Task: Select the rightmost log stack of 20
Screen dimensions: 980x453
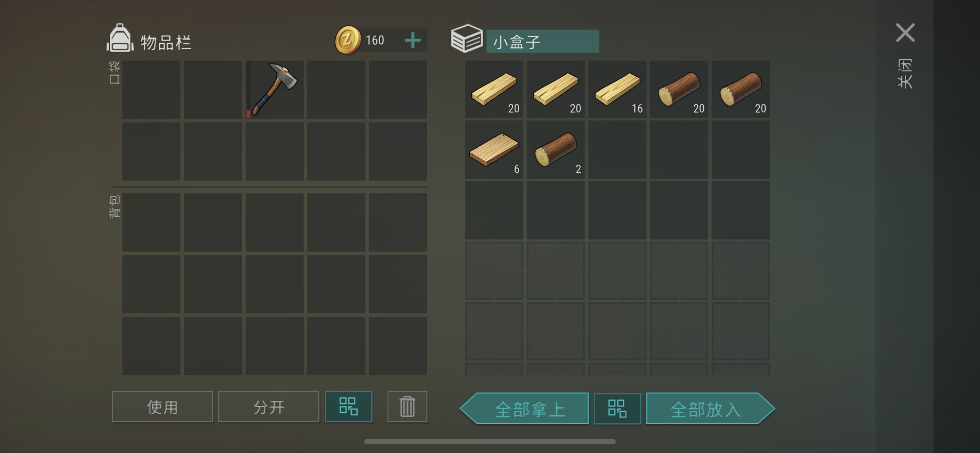Action: pos(741,90)
